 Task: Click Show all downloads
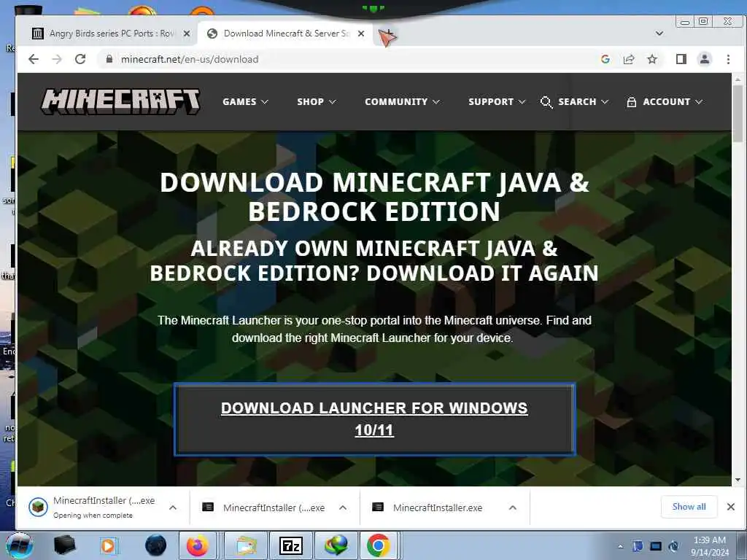[689, 507]
